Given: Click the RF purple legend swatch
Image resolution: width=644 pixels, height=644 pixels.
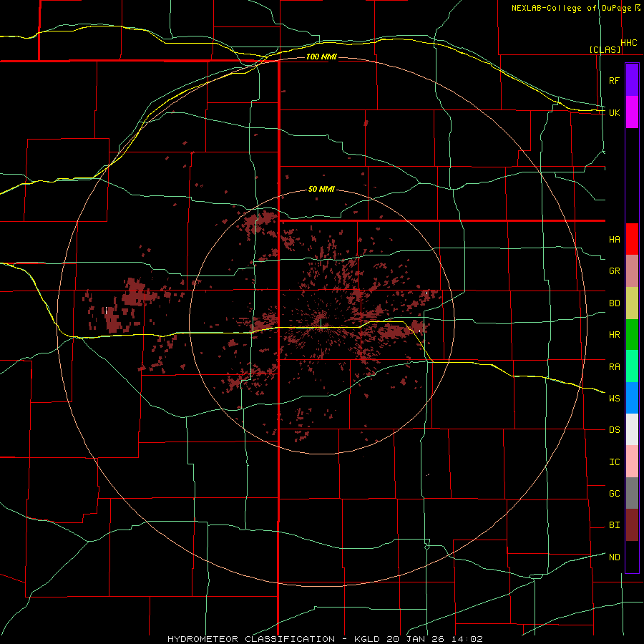Looking at the screenshot, I should [632, 79].
